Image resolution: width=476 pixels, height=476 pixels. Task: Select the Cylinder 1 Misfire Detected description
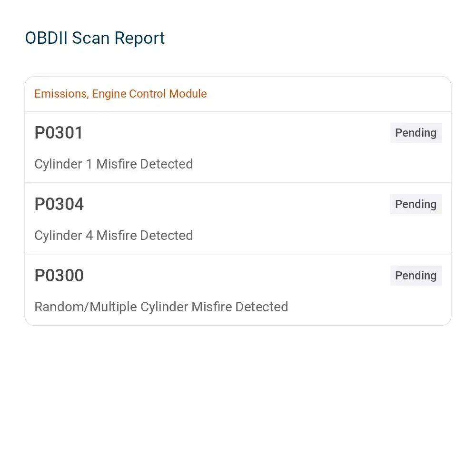114,164
